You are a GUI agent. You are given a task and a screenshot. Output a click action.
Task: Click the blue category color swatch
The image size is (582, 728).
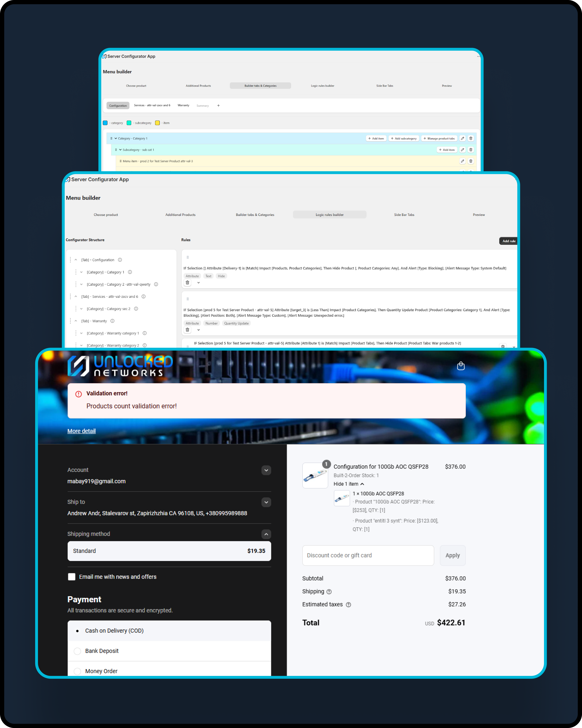105,123
